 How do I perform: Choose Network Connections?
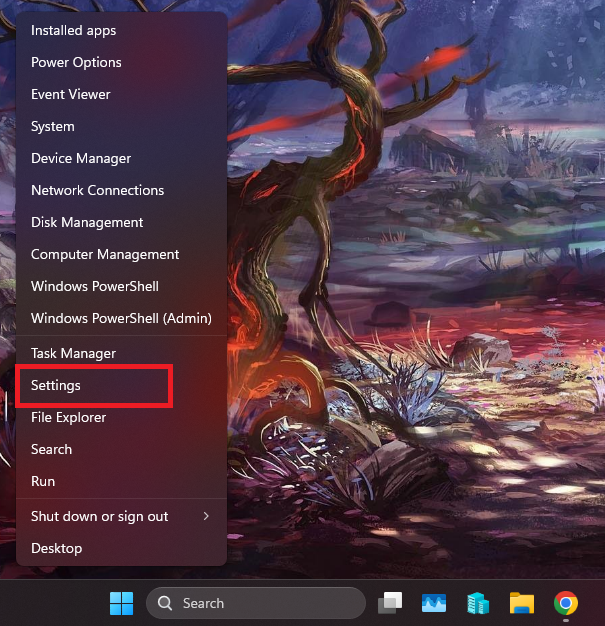click(97, 190)
